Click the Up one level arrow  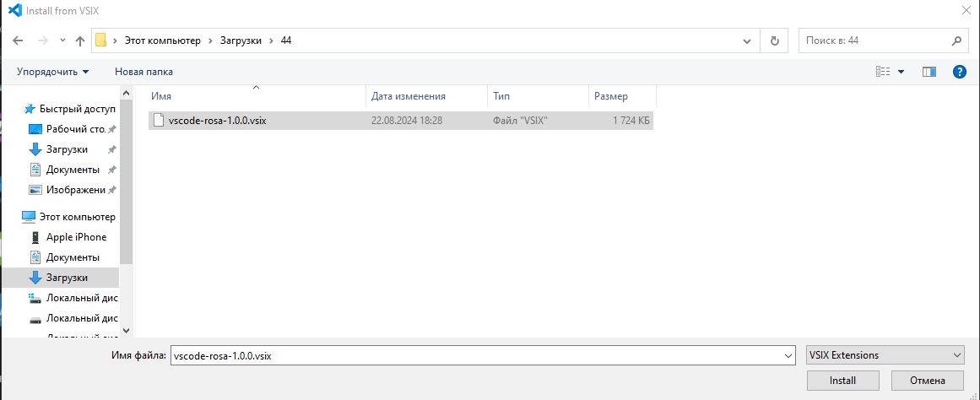[80, 41]
